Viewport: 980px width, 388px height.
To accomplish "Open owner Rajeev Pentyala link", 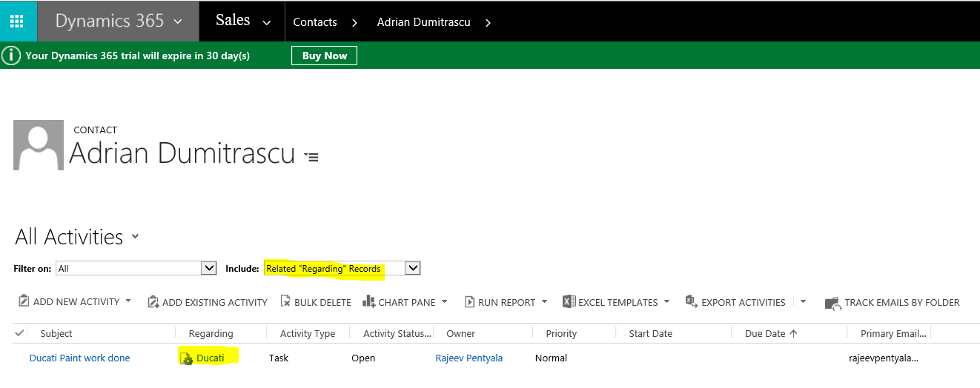I will [x=469, y=358].
